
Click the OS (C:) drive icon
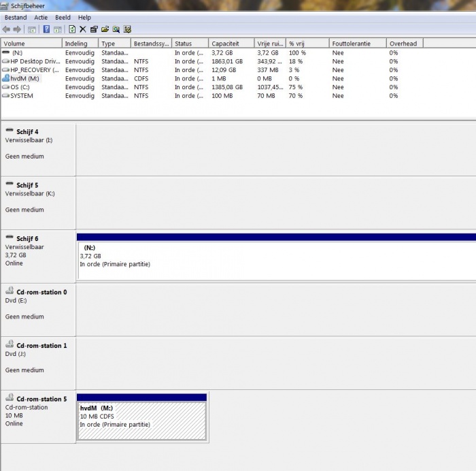point(5,87)
